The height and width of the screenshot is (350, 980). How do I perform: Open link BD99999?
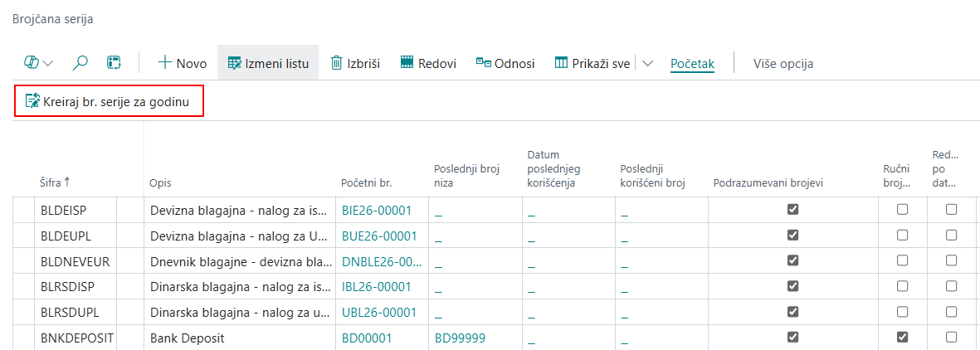[x=460, y=338]
